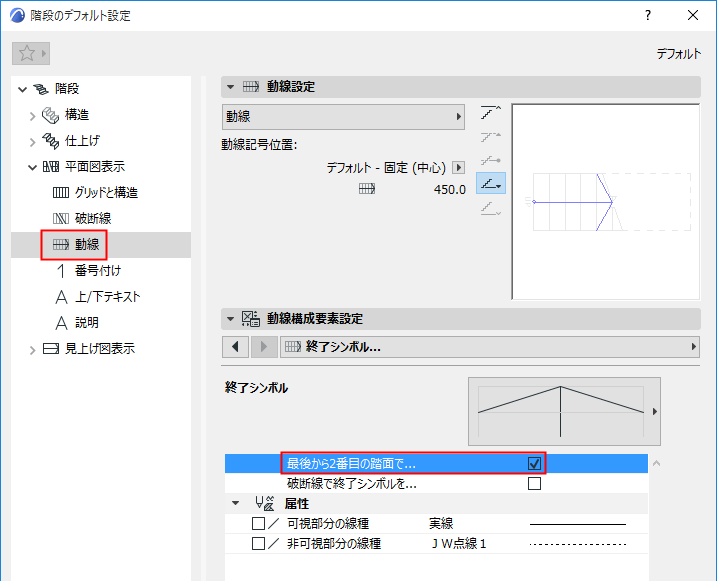The width and height of the screenshot is (717, 581).
Task: Toggle 可視部分の線種 link checkbox
Action: tap(258, 523)
